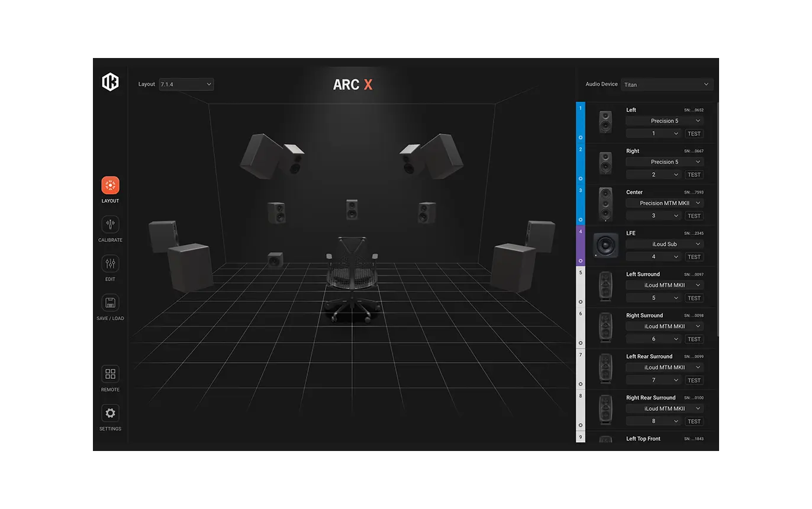Open the Center Precision MTM MKII model dropdown
Viewport: 812px width, 509px height.
tap(665, 203)
